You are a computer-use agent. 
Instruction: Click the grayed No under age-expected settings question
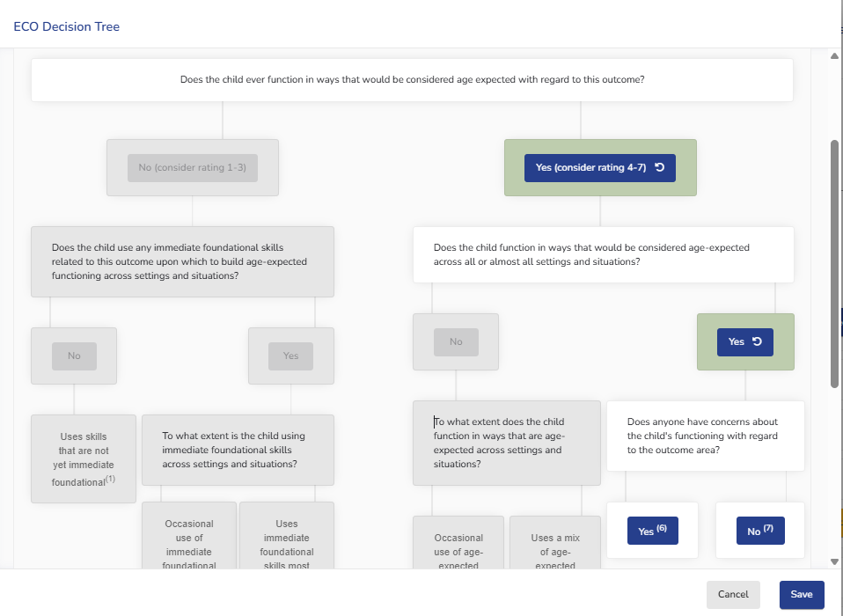pos(455,342)
